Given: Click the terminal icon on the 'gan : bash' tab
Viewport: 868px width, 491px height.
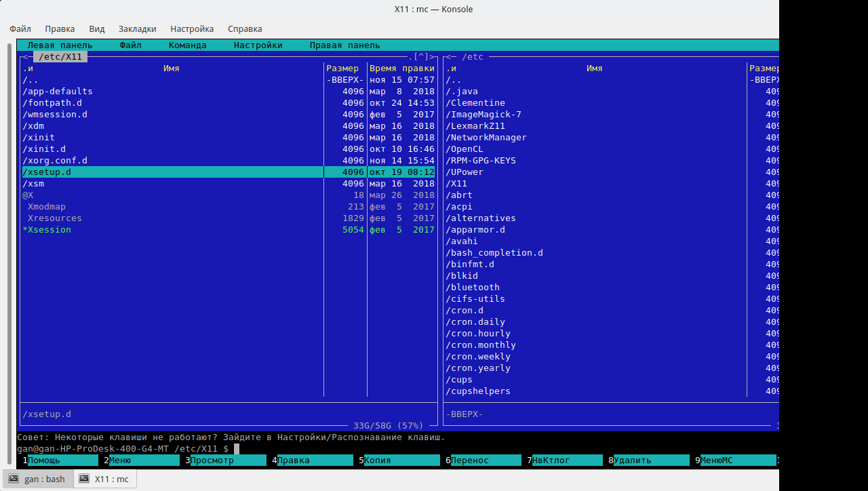Looking at the screenshot, I should (x=13, y=479).
